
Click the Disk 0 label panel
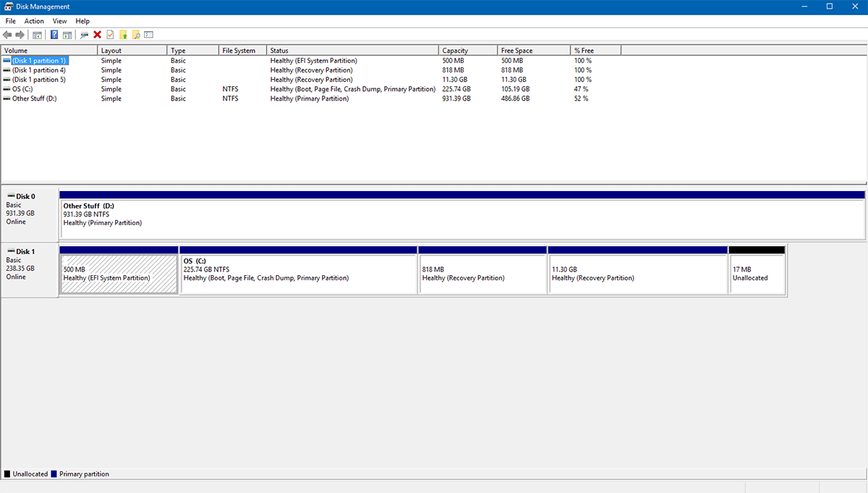[x=30, y=215]
